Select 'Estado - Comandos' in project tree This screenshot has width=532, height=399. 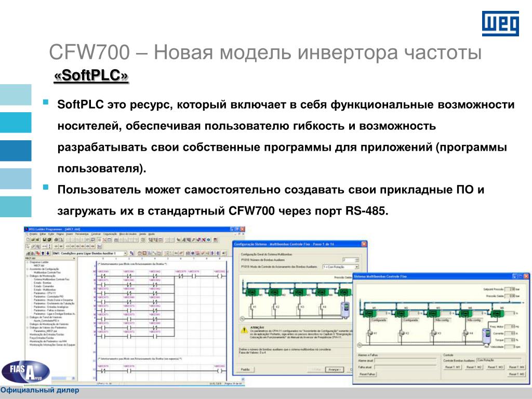coord(44,286)
